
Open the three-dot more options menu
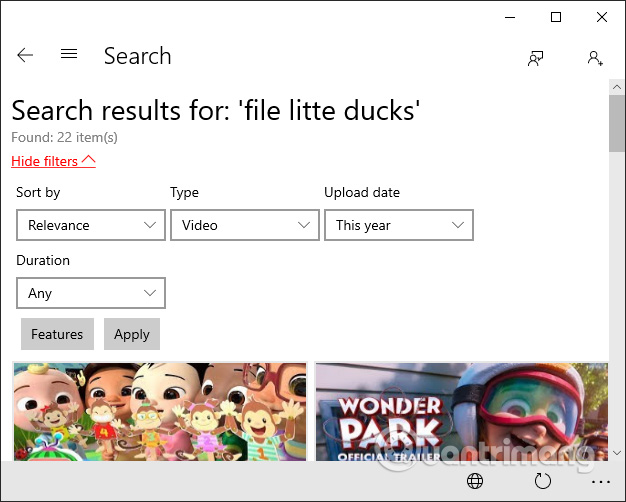601,482
